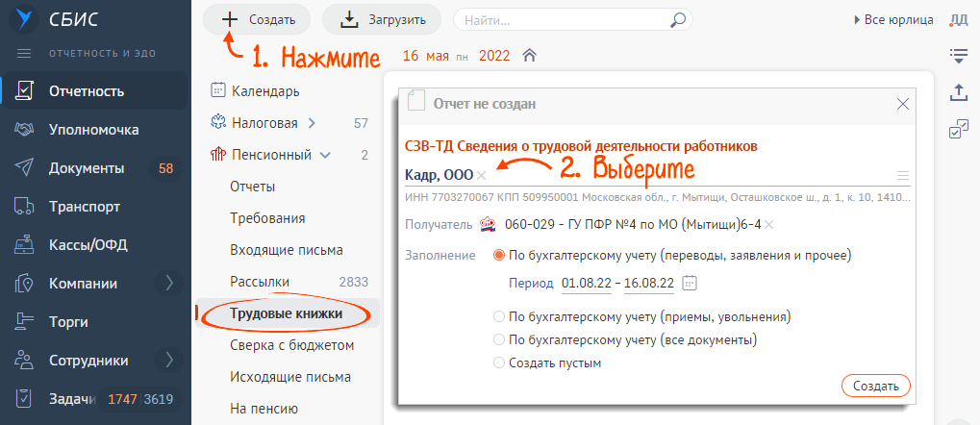Click the Загрузить upload button
The width and height of the screenshot is (980, 425).
(381, 19)
